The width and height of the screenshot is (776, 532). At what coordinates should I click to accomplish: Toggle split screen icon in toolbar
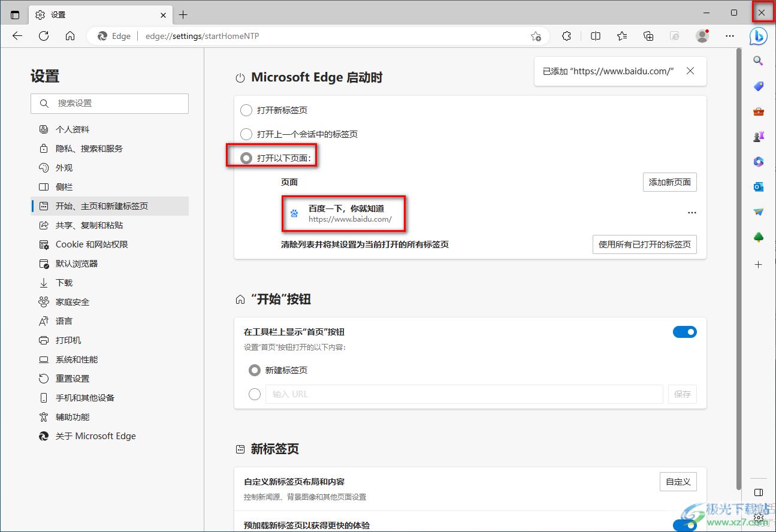coord(596,36)
